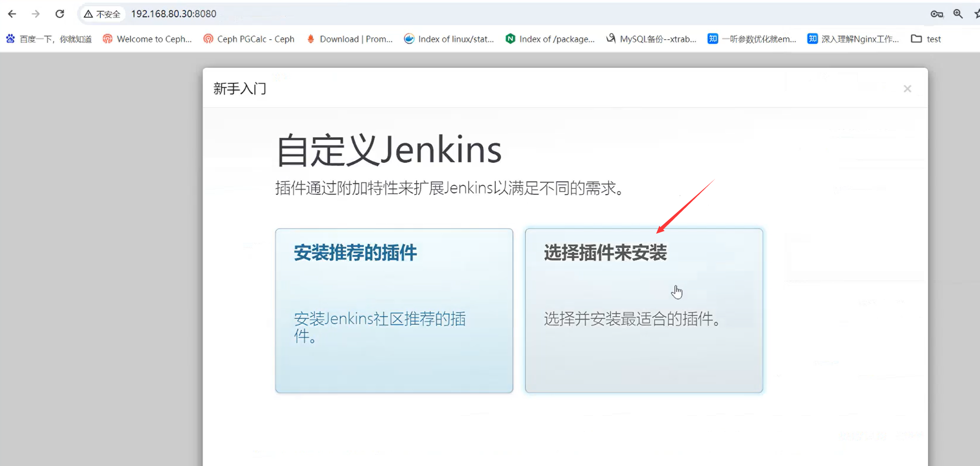The width and height of the screenshot is (980, 466).
Task: Open the zoom magnifier icon in address bar
Action: click(958, 14)
